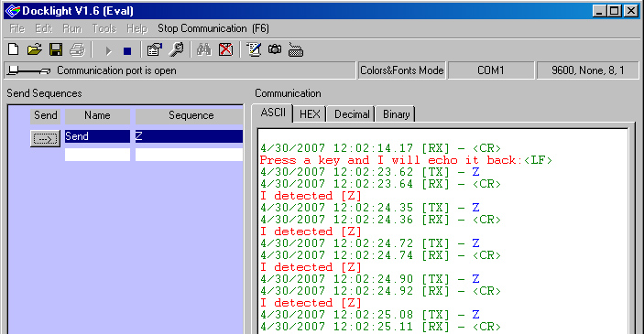Click the 12:02:14.17 [RX] log line
The height and width of the screenshot is (334, 644).
click(x=380, y=148)
